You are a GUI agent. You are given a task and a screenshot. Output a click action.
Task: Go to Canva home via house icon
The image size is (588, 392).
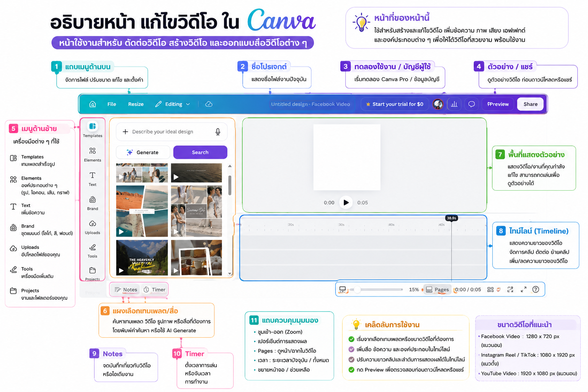tap(92, 104)
